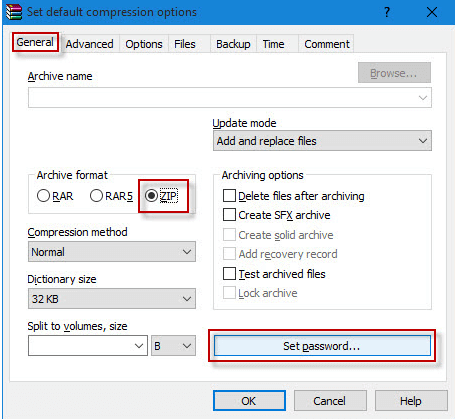The height and width of the screenshot is (419, 455).
Task: Click the Set password button
Action: (x=322, y=346)
